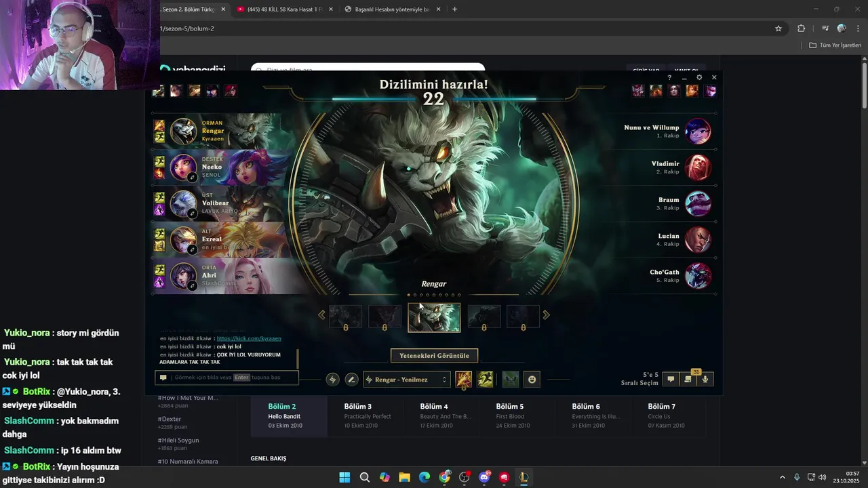Click the Vladimir enemy portrait

(x=698, y=167)
